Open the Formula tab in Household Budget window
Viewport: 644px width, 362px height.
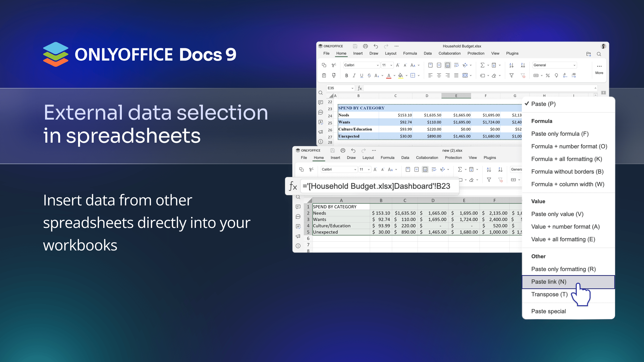[410, 53]
